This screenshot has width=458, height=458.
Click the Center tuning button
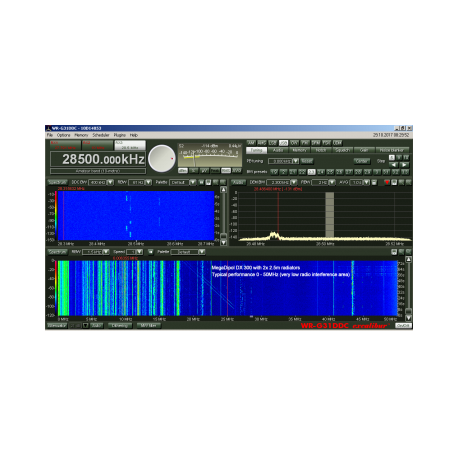(x=362, y=161)
